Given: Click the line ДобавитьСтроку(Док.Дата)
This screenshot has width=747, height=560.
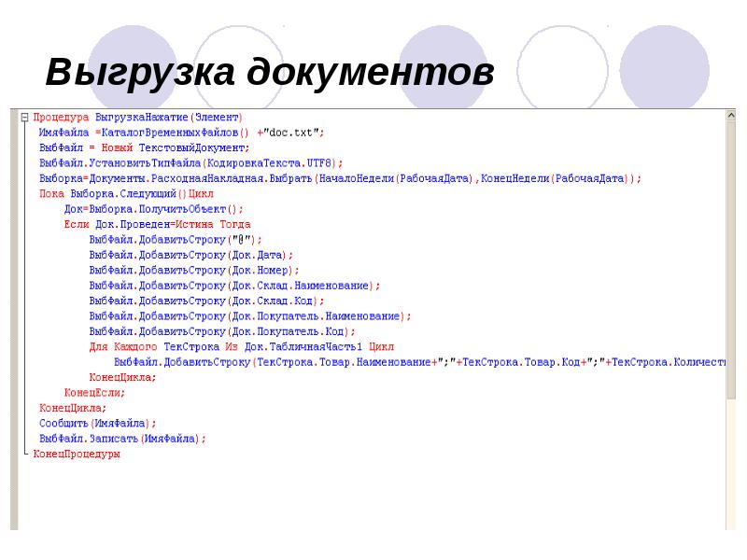Looking at the screenshot, I should click(190, 255).
